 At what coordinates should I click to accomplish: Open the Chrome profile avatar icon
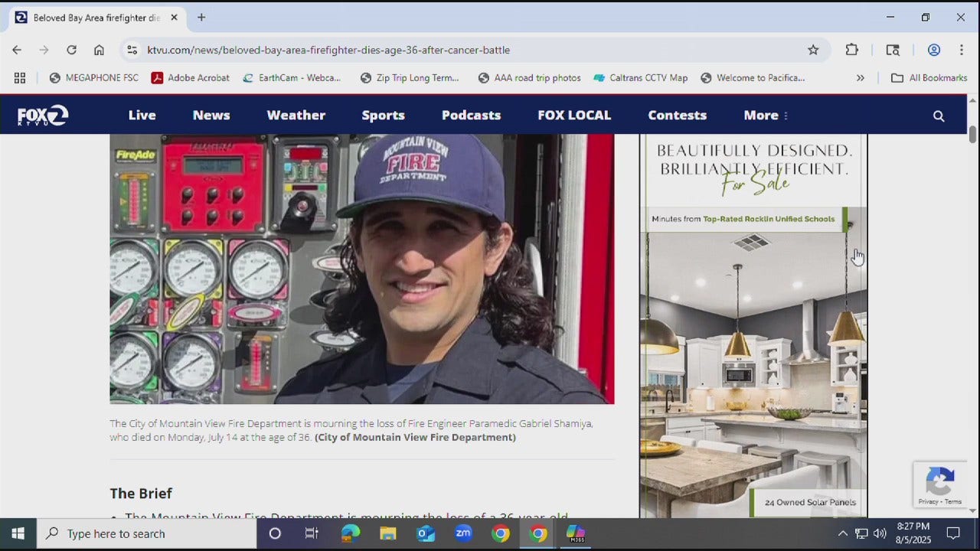[934, 50]
